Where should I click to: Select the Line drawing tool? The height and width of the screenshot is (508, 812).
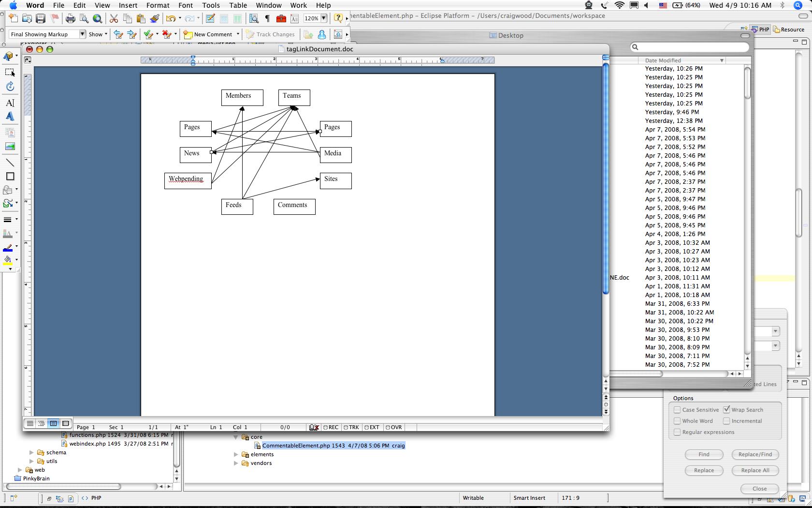10,163
